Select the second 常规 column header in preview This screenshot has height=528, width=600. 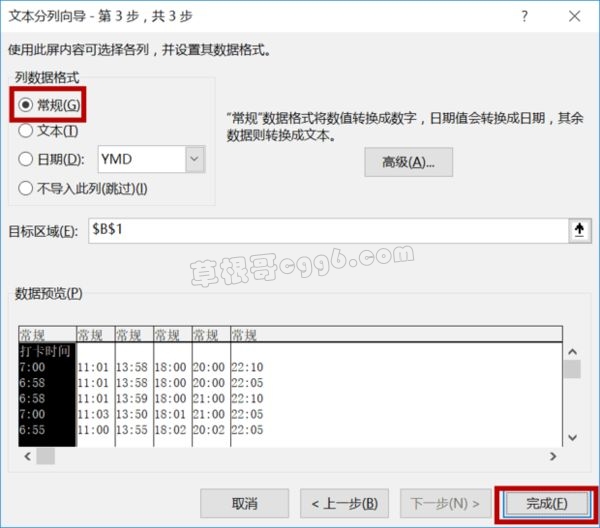point(96,335)
